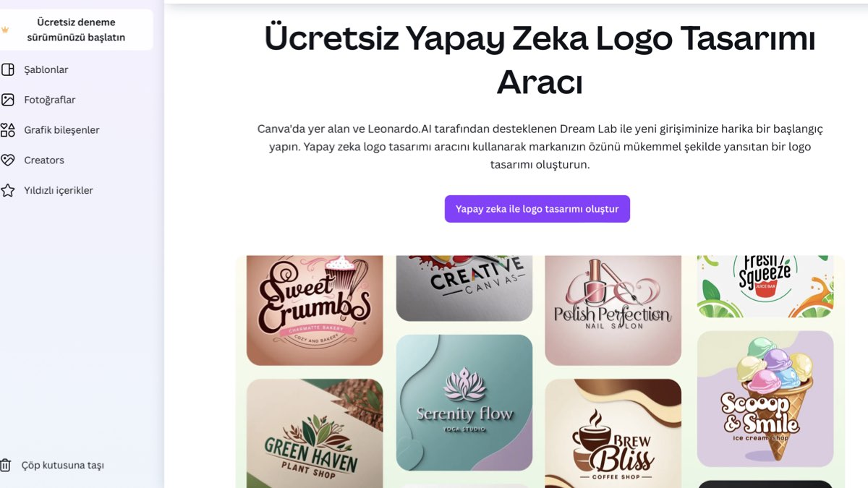Viewport: 868px width, 488px height.
Task: Select the Polish Perfection nail salon logo
Action: click(613, 310)
